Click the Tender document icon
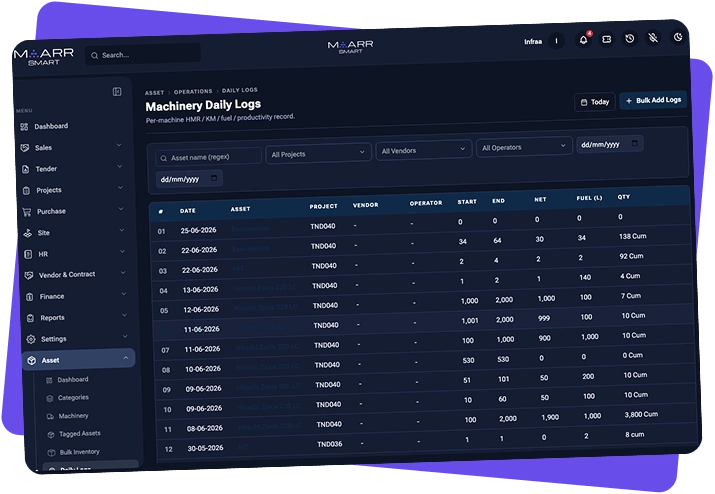 [26, 169]
